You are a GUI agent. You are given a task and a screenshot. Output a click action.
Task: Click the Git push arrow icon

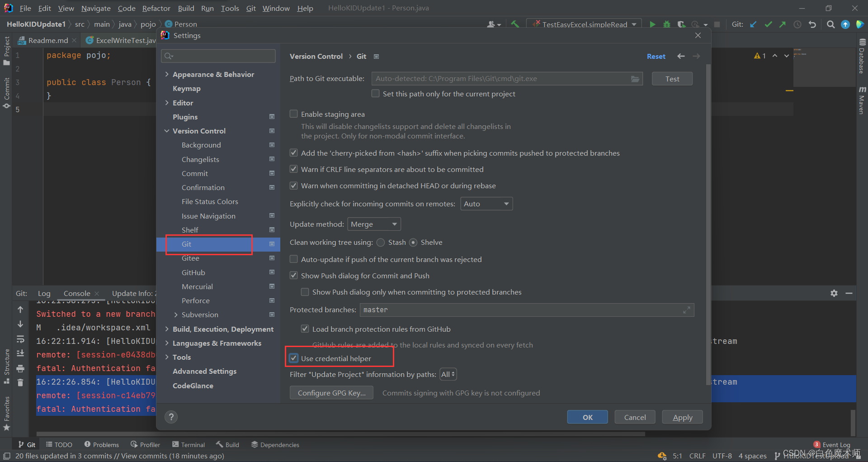(x=783, y=24)
